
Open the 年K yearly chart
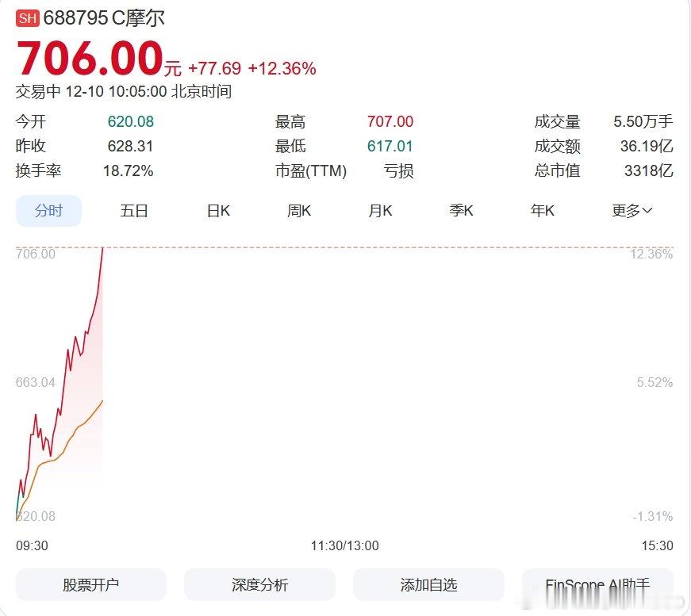(x=543, y=211)
